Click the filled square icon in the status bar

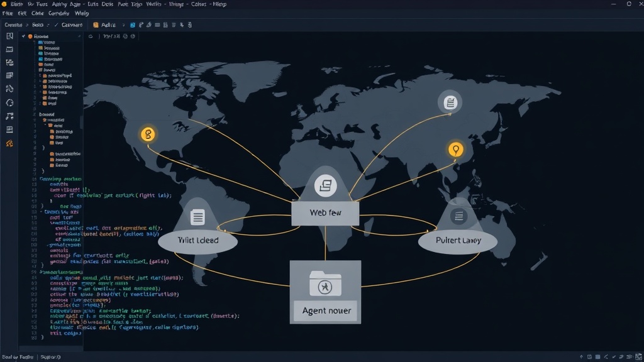pos(597,357)
